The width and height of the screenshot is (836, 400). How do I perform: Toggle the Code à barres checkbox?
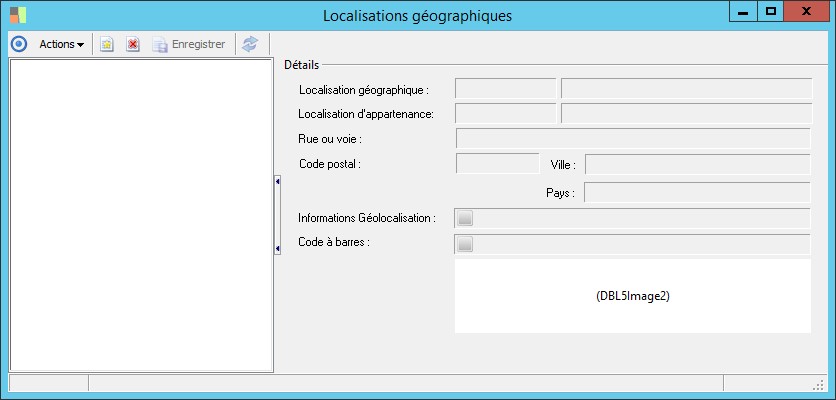tap(465, 243)
